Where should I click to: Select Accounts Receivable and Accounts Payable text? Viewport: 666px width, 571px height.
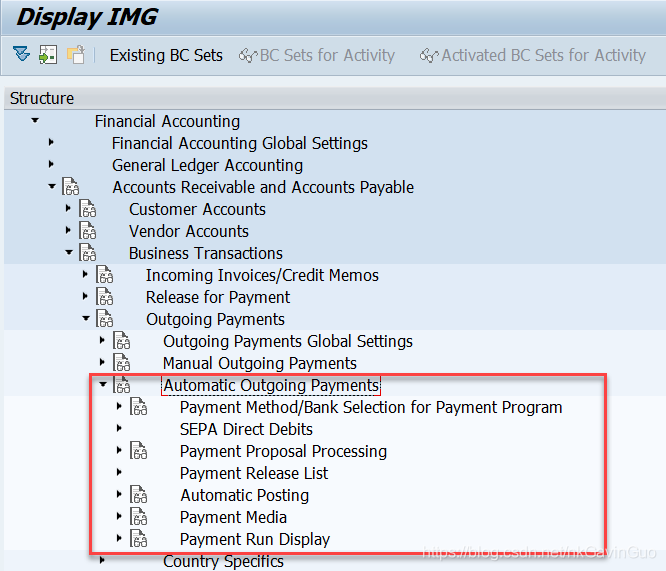[263, 187]
